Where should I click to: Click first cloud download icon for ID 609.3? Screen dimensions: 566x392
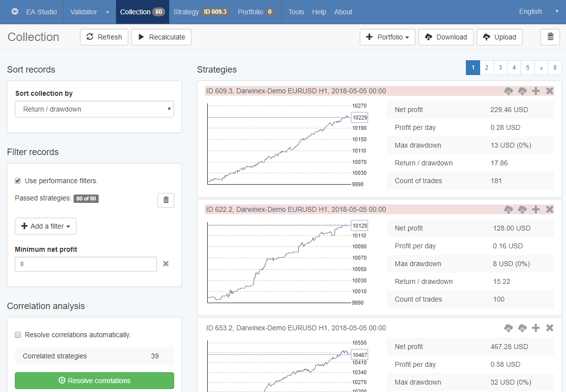tap(508, 91)
